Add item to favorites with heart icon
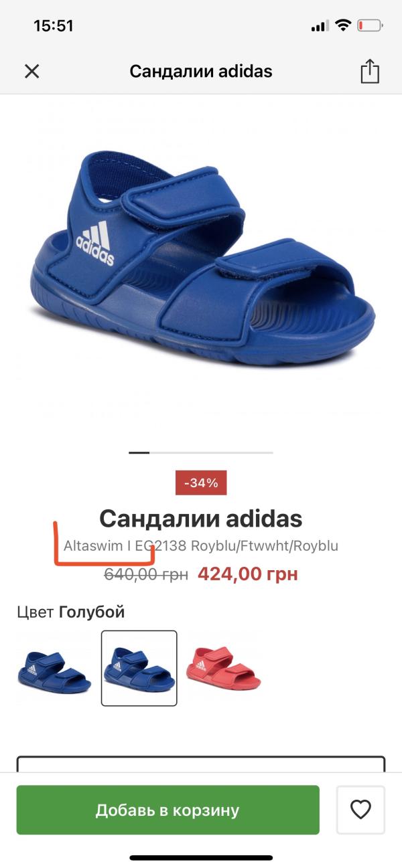Viewport: 402px width, 868px height. click(361, 810)
